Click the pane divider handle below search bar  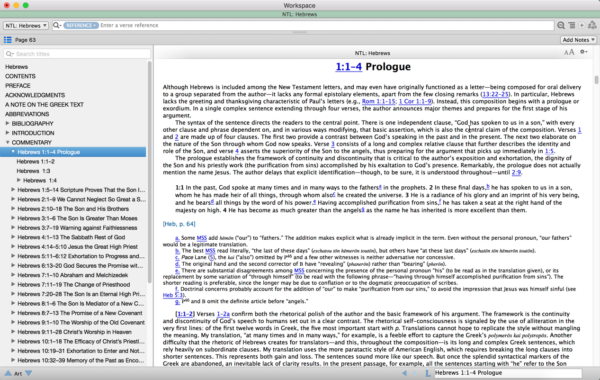(x=300, y=32)
